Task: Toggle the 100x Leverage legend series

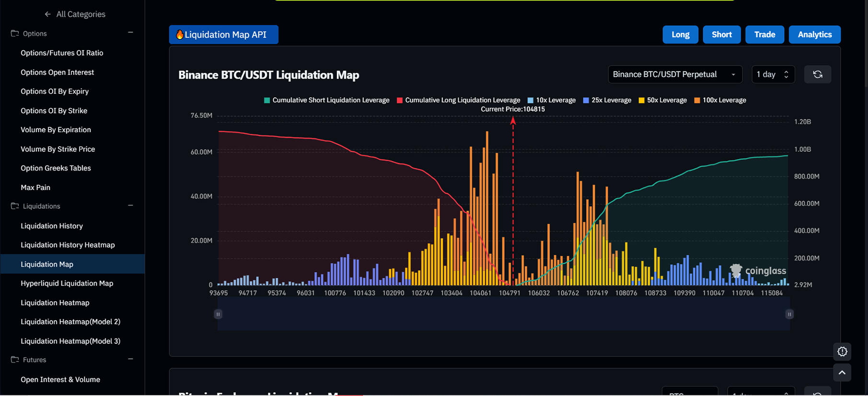Action: [720, 100]
